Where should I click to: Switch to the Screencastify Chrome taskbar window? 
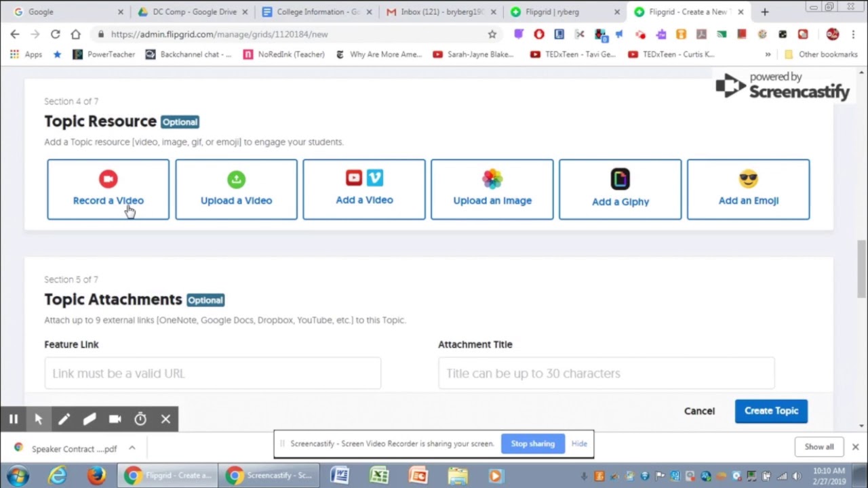(271, 476)
